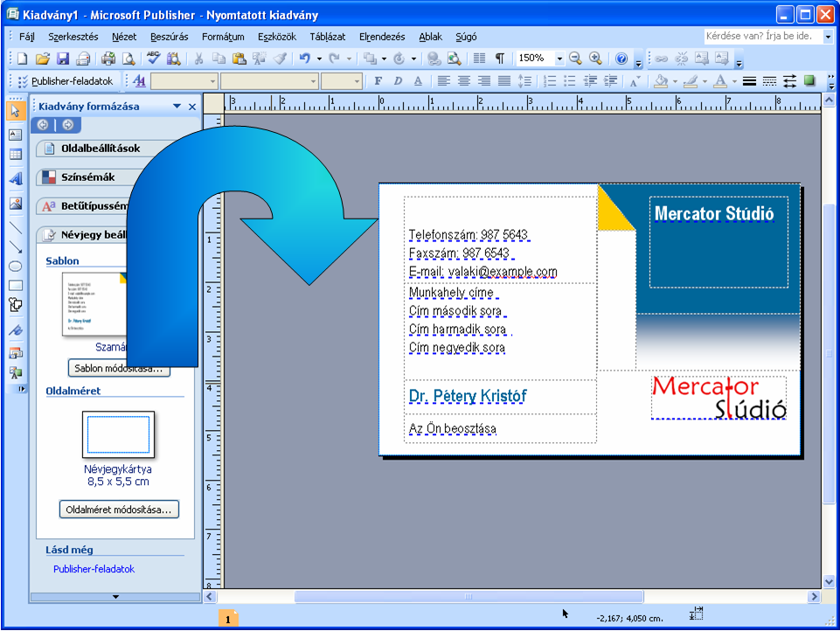
Task: Toggle the bulleted list button
Action: click(x=569, y=81)
